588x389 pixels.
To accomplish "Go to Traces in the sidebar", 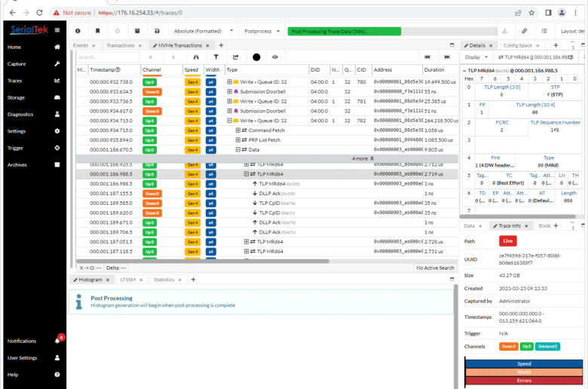I will tap(34, 81).
